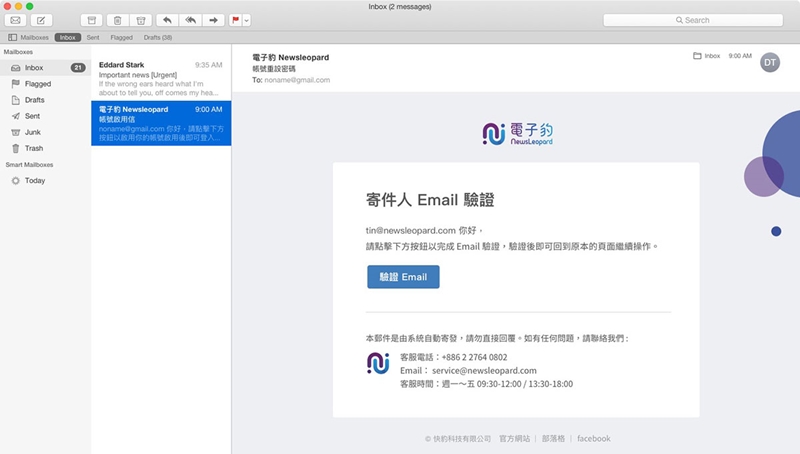Select Flagged in the favorites bar

[121, 37]
